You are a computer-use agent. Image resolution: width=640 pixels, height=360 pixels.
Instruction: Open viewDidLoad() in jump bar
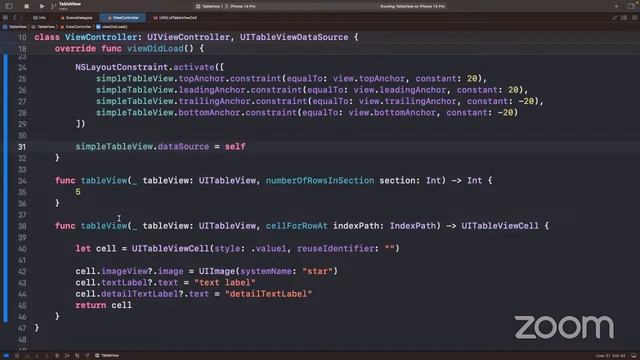112,27
